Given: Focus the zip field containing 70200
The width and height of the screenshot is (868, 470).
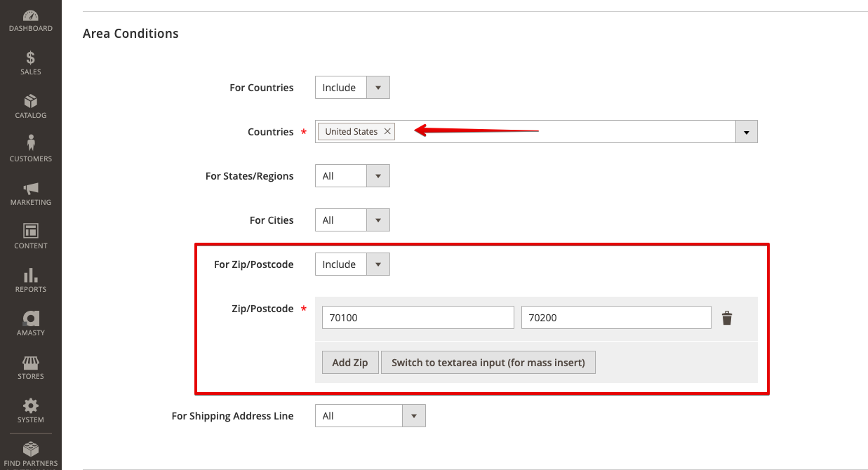Looking at the screenshot, I should (x=617, y=318).
